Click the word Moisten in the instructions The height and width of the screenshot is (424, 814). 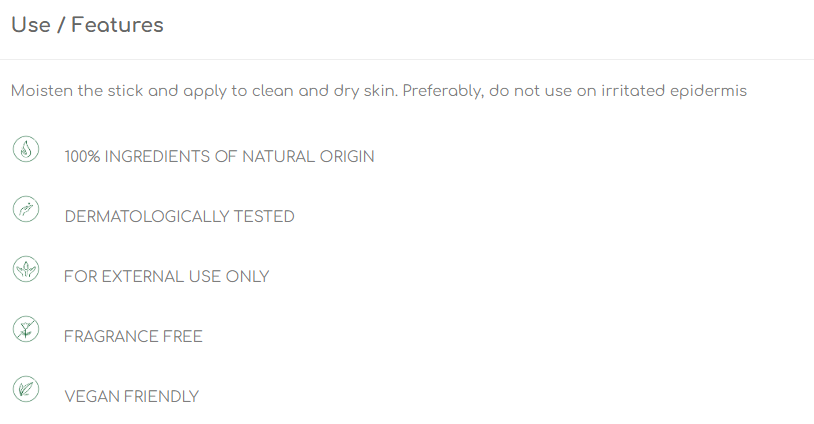coord(42,91)
